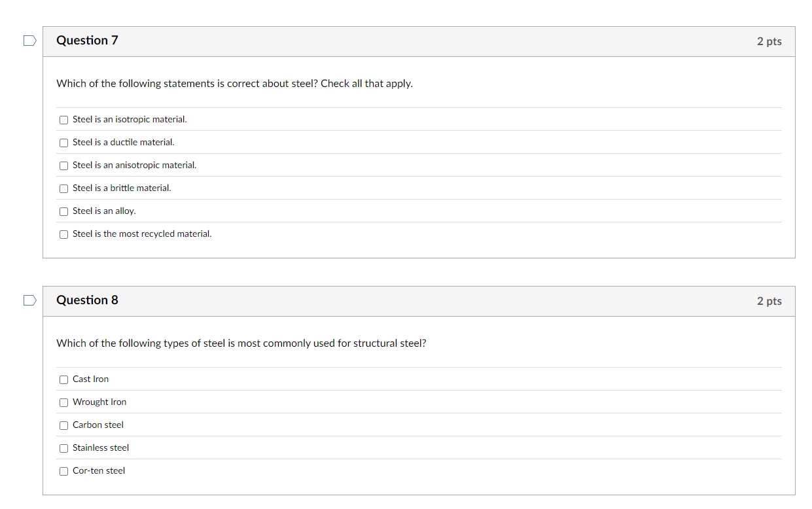The width and height of the screenshot is (812, 509).
Task: Click the Question 7 prompt text
Action: pos(234,83)
